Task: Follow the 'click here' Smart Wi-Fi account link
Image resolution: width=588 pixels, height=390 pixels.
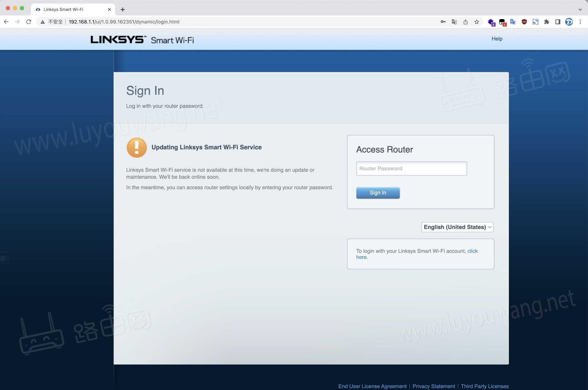Action: 473,251
